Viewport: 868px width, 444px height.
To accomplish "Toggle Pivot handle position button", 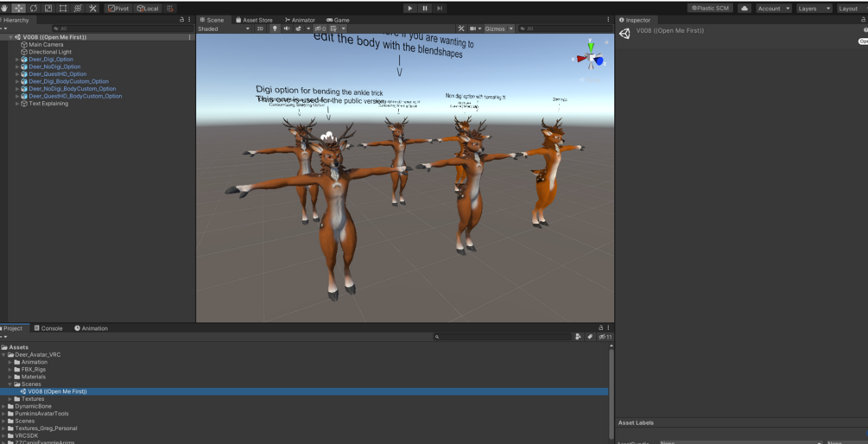I will [118, 9].
